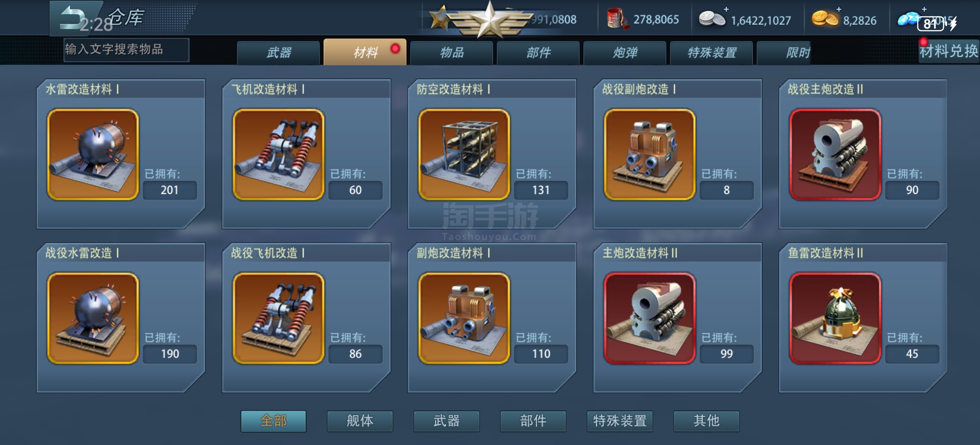The height and width of the screenshot is (445, 980).
Task: Select the 水雷改造材料 I mine icon
Action: [92, 155]
